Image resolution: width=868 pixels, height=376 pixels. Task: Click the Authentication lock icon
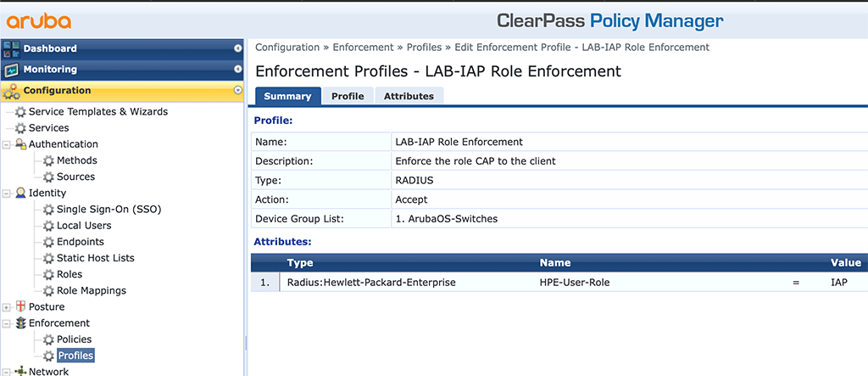coord(20,144)
